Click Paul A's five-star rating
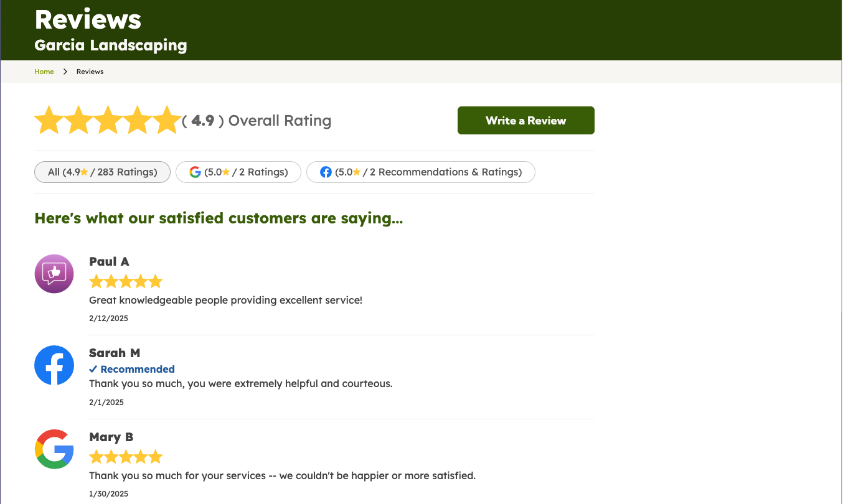The width and height of the screenshot is (843, 504). pos(125,282)
